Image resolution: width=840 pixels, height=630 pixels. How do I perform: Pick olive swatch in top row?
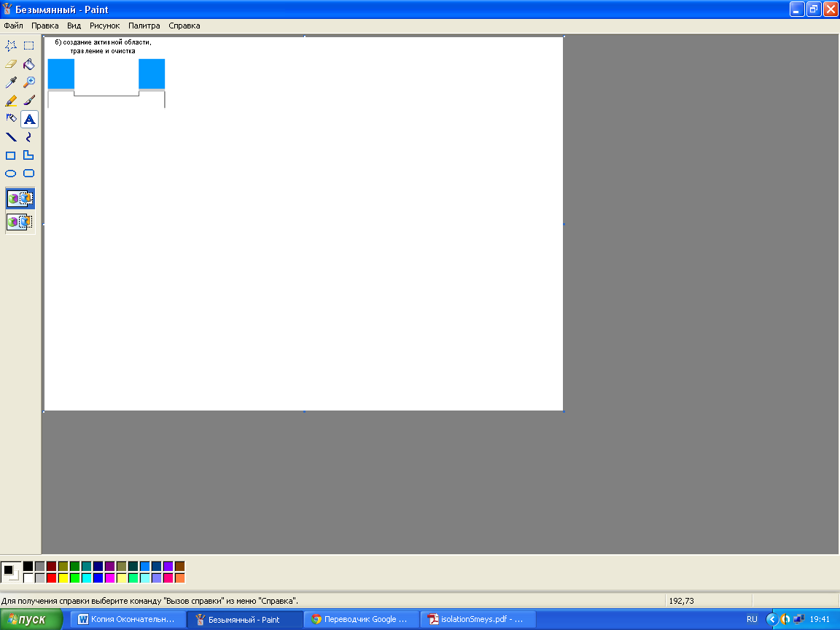(63, 567)
